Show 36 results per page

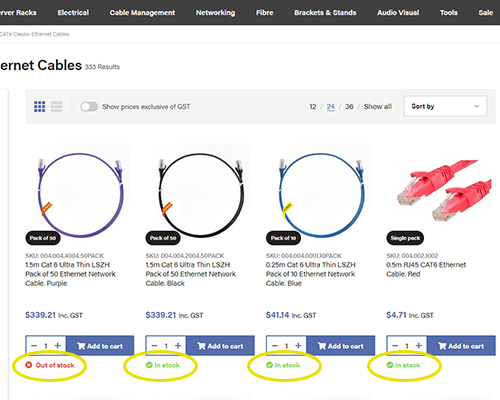[349, 107]
